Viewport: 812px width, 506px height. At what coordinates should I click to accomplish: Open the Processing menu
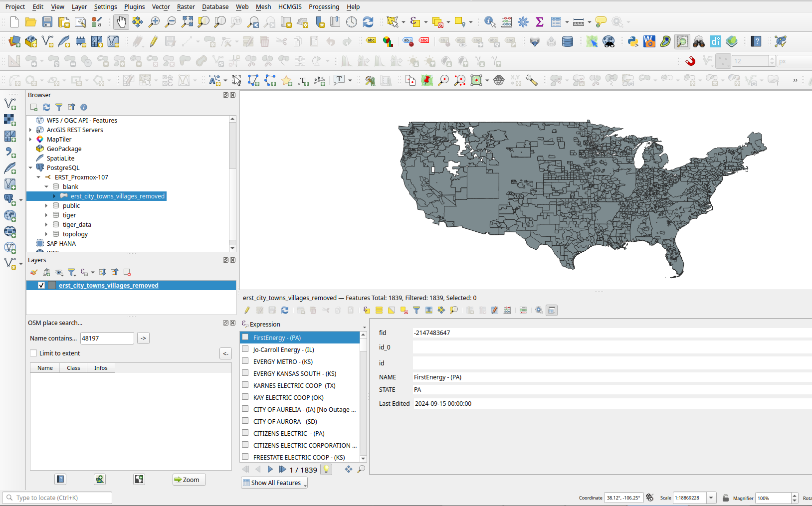pos(323,6)
